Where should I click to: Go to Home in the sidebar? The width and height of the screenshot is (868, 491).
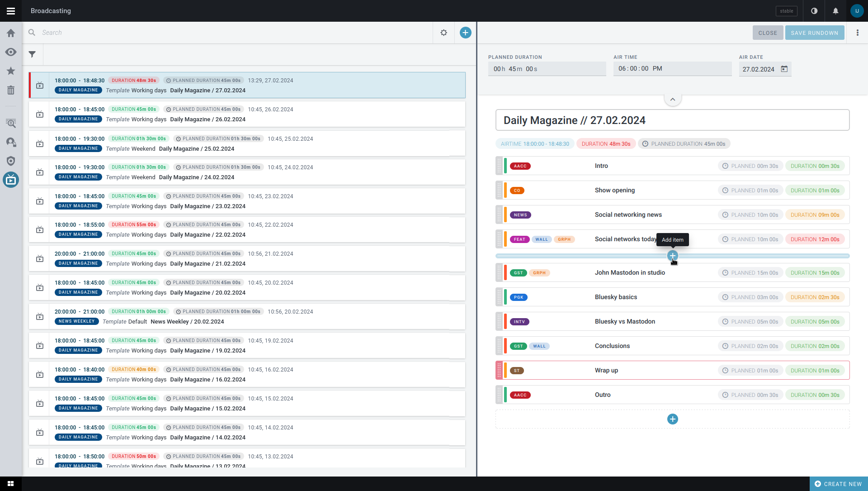pos(11,33)
